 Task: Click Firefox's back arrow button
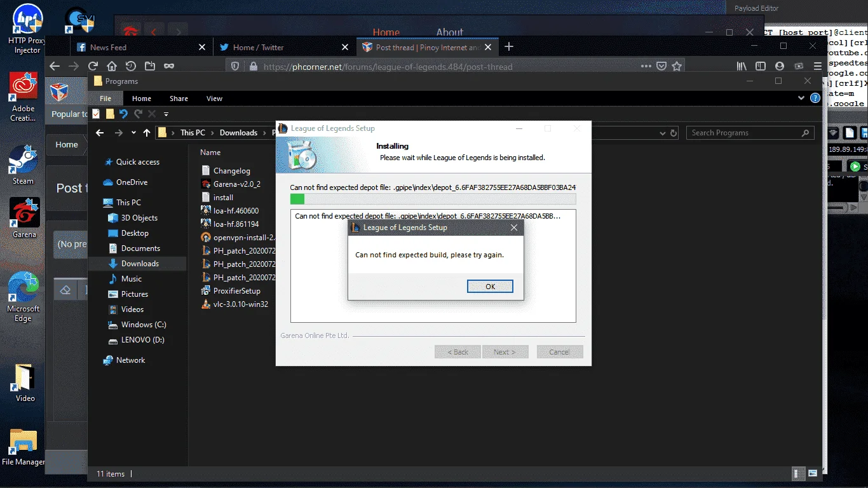(55, 66)
